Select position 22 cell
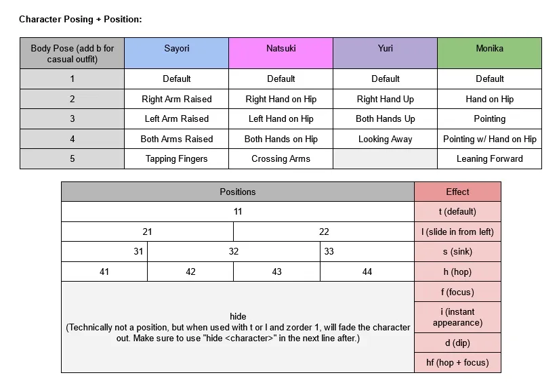This screenshot has width=559, height=392. [x=324, y=232]
